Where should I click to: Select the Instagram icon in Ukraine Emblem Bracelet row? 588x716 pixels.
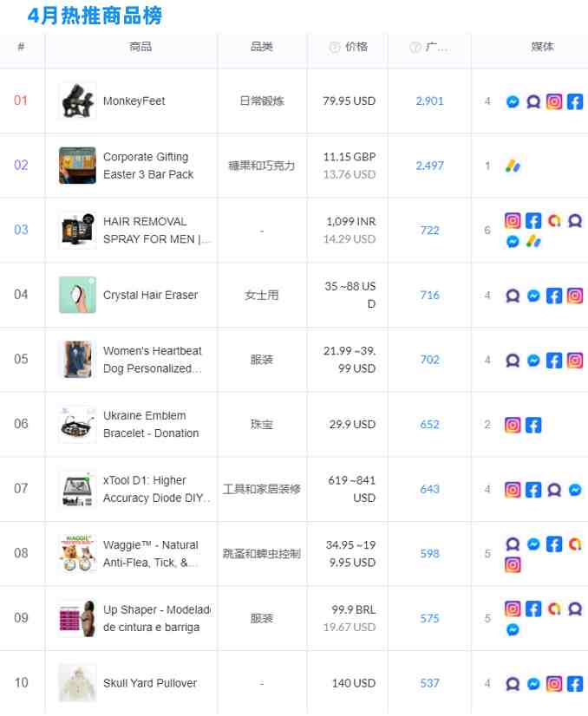pos(513,425)
